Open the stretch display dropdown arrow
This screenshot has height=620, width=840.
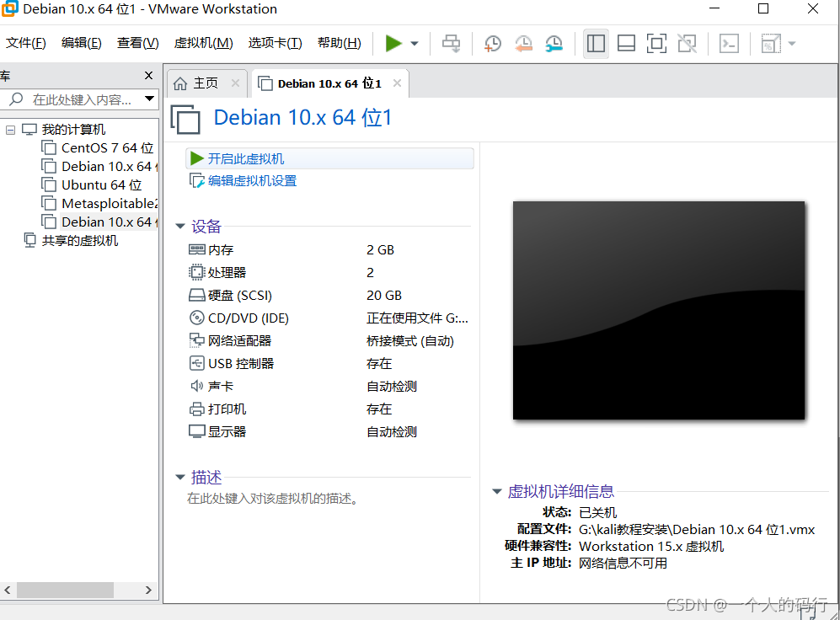tap(792, 44)
